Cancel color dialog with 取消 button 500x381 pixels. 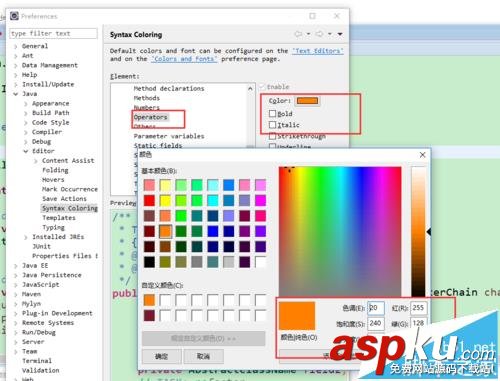click(x=203, y=356)
